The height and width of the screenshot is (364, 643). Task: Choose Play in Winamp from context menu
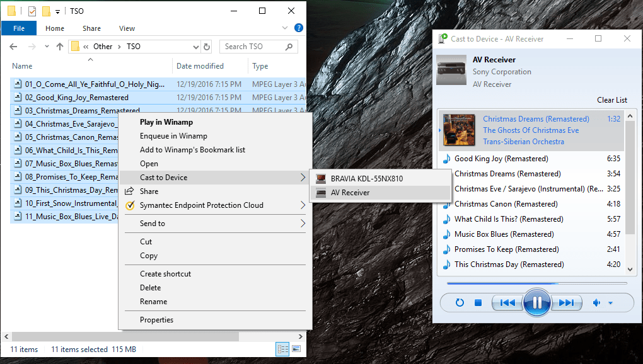point(166,122)
